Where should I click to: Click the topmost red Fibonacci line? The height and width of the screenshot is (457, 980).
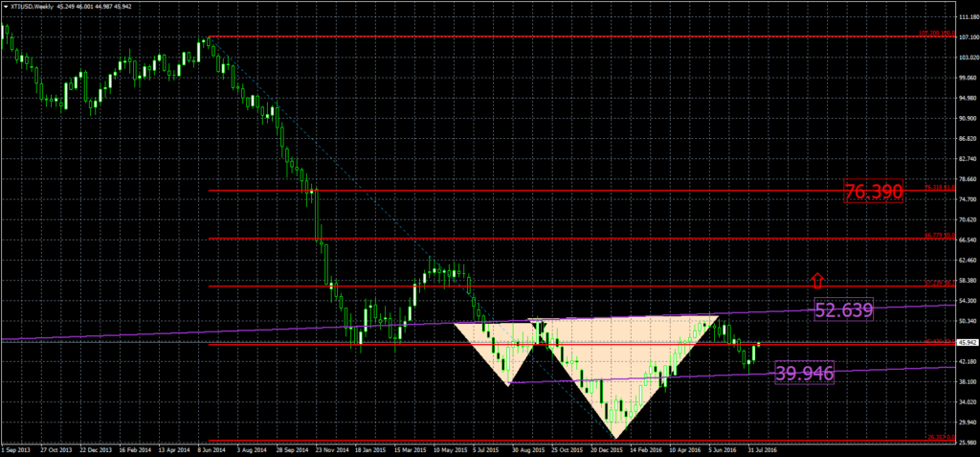(x=574, y=36)
